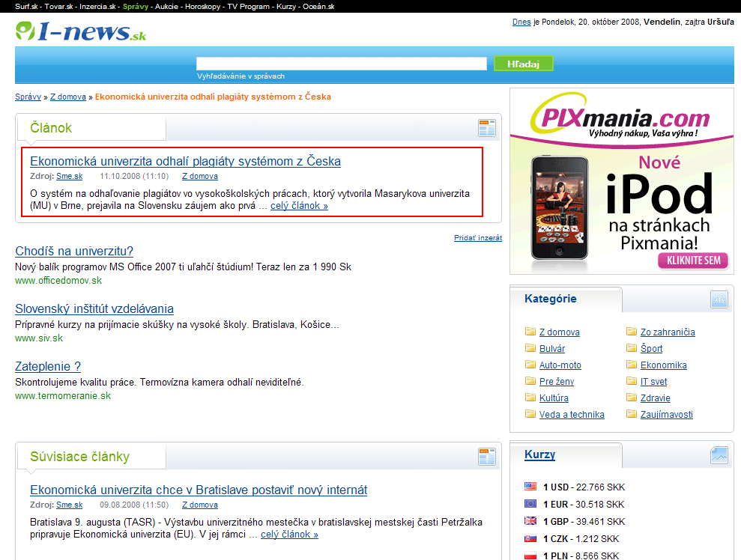The image size is (741, 560).
Task: Click Sme.sk source of the plagiáty article
Action: pyautogui.click(x=70, y=176)
